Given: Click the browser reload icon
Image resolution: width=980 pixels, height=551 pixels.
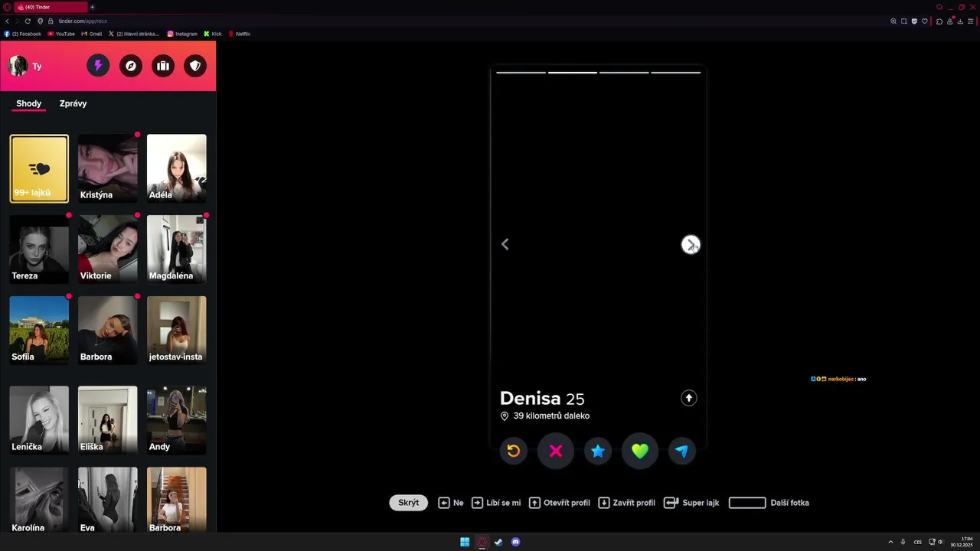Looking at the screenshot, I should pos(28,21).
